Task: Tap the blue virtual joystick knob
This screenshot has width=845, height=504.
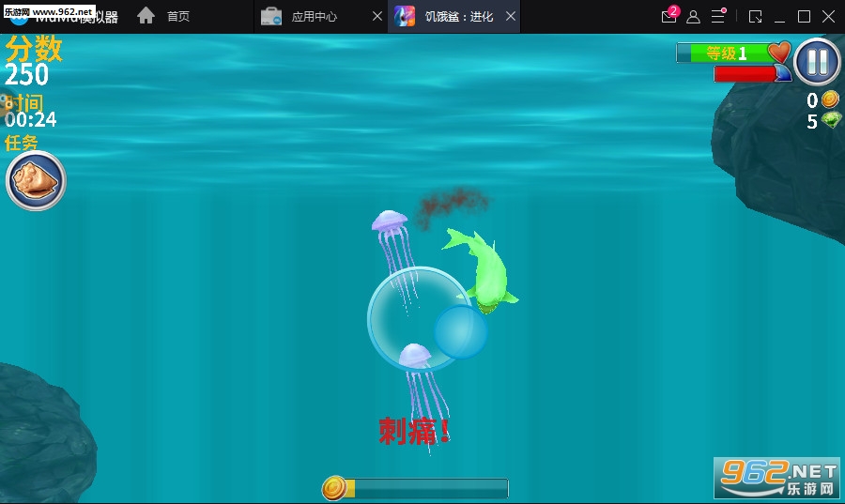Action: pyautogui.click(x=460, y=332)
